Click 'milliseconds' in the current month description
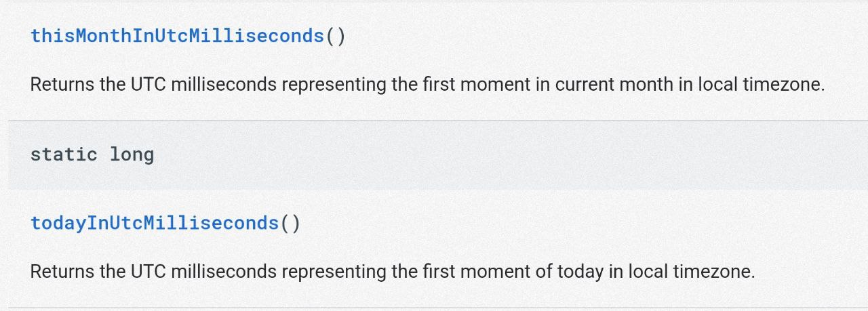Screen dimensions: 868x311 click(224, 85)
